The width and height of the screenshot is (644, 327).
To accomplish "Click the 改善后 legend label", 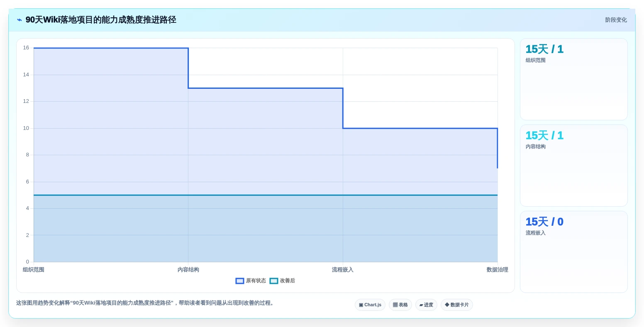I will pyautogui.click(x=288, y=281).
